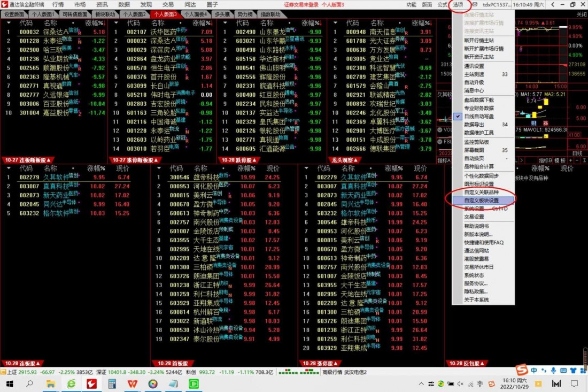Toggle 日线自动写盘 checked option
This screenshot has height=392, width=588.
point(479,116)
